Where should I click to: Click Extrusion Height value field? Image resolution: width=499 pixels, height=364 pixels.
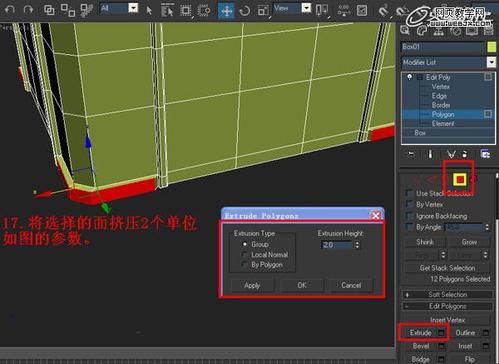click(337, 245)
